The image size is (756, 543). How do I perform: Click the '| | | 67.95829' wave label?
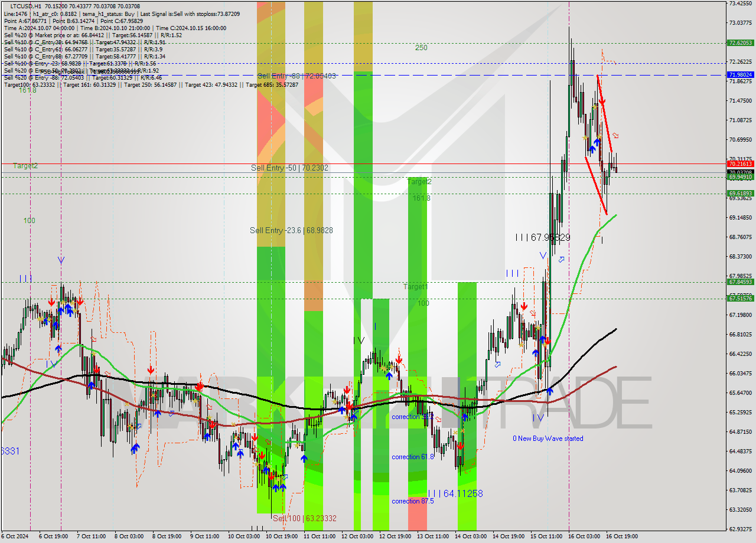(543, 237)
